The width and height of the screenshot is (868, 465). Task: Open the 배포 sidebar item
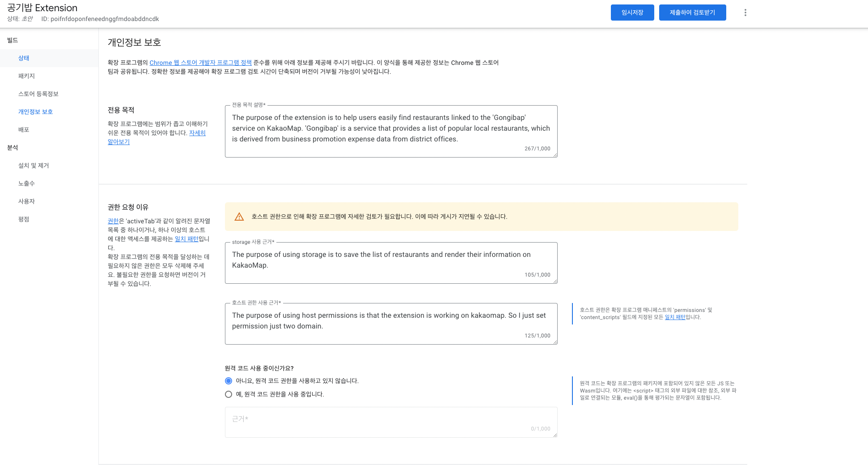(24, 130)
